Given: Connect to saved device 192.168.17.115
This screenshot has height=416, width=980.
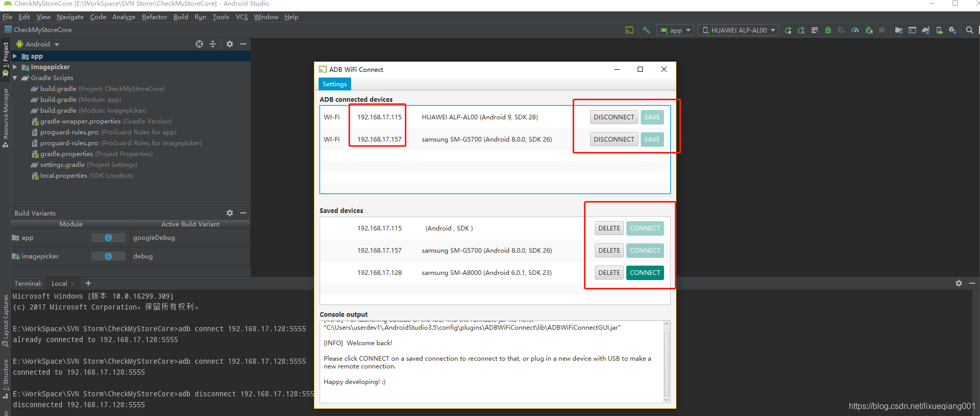Looking at the screenshot, I should point(645,228).
